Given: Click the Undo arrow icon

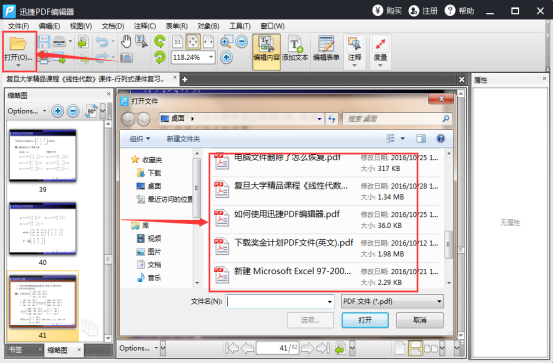Looking at the screenshot, I should tap(102, 42).
